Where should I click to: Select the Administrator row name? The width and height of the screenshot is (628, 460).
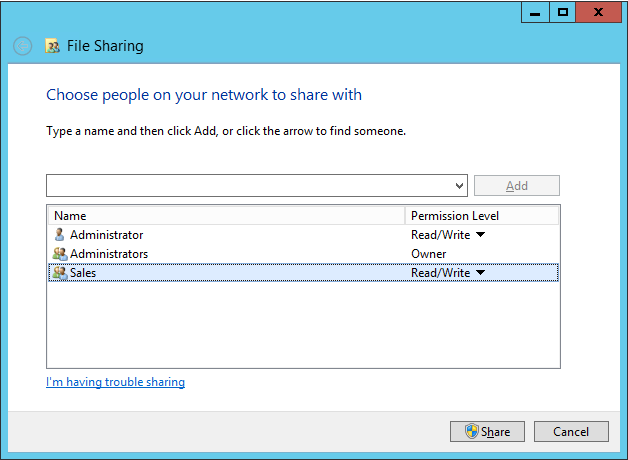coord(106,235)
